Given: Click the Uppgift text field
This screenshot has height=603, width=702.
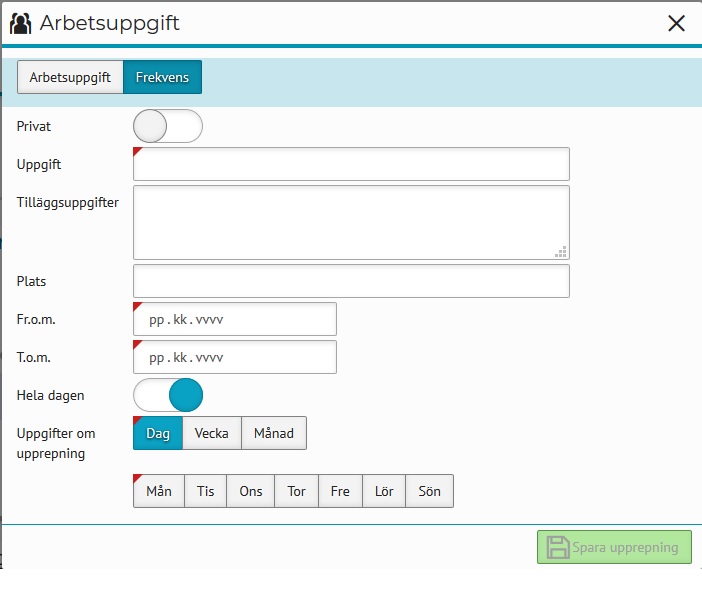Looking at the screenshot, I should click(351, 164).
